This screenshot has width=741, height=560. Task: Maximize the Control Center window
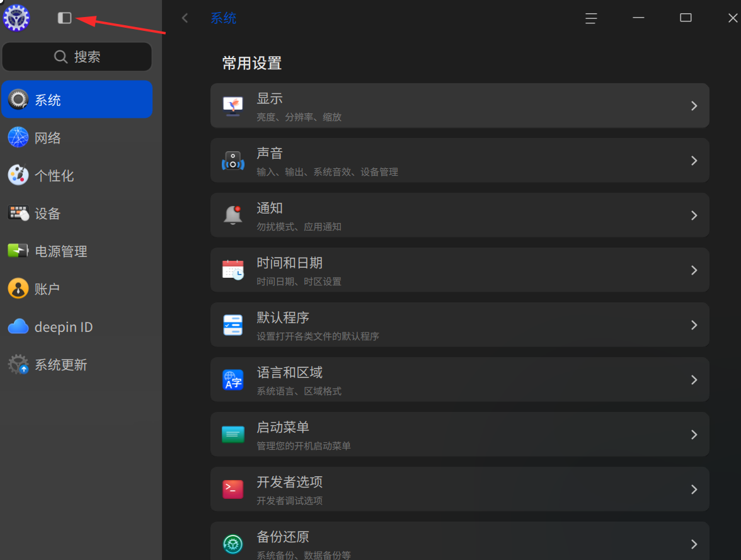pyautogui.click(x=686, y=18)
